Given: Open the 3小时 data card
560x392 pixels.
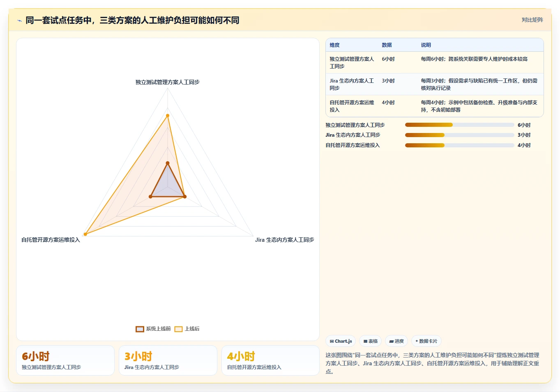Looking at the screenshot, I should click(168, 360).
